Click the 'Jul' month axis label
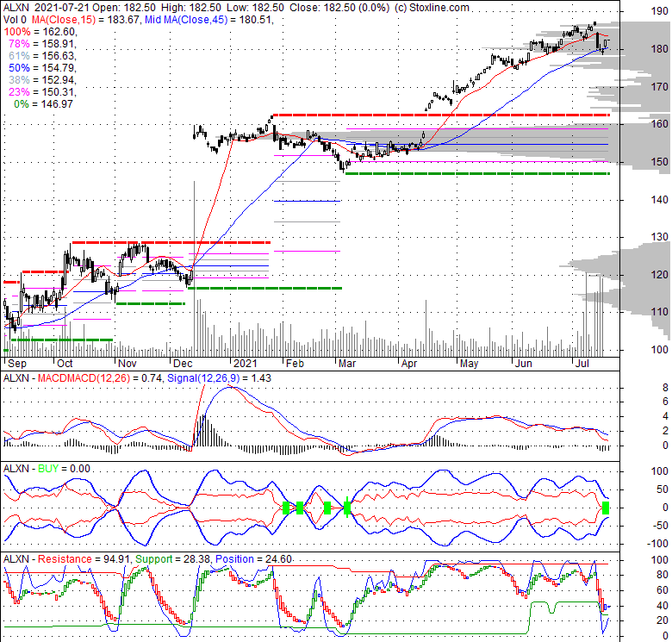The image size is (672, 642). point(582,364)
